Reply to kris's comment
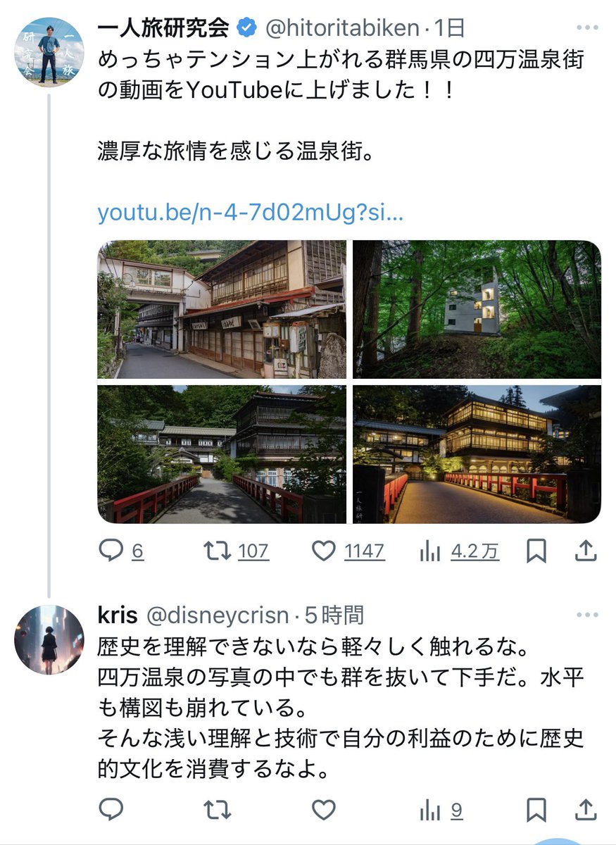The height and width of the screenshot is (845, 616). (x=111, y=810)
